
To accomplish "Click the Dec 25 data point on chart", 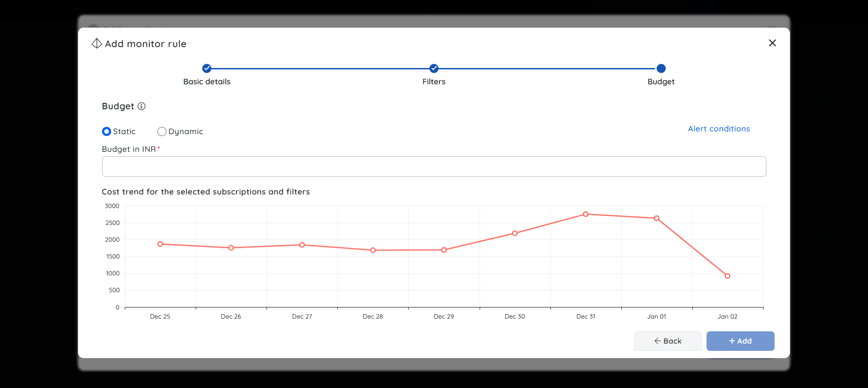I will pos(160,244).
